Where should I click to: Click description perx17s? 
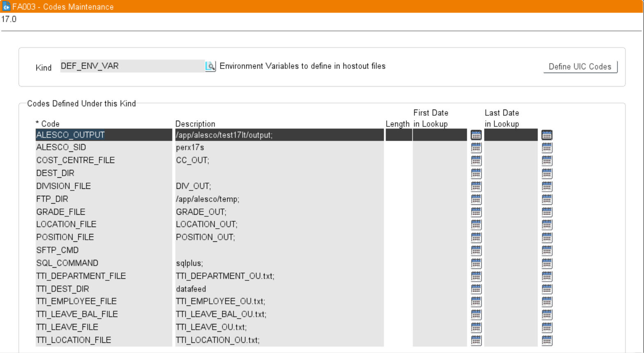(x=279, y=147)
